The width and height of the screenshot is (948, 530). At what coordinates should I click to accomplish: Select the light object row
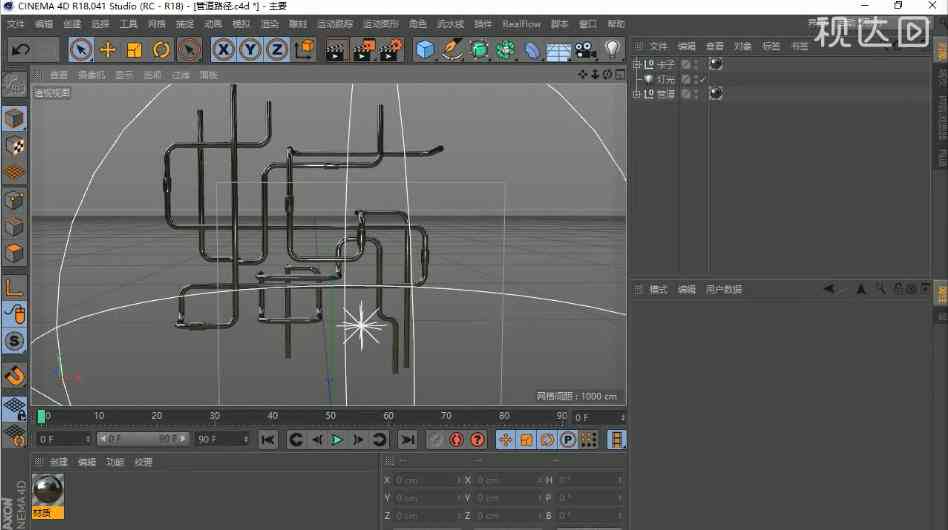665,79
